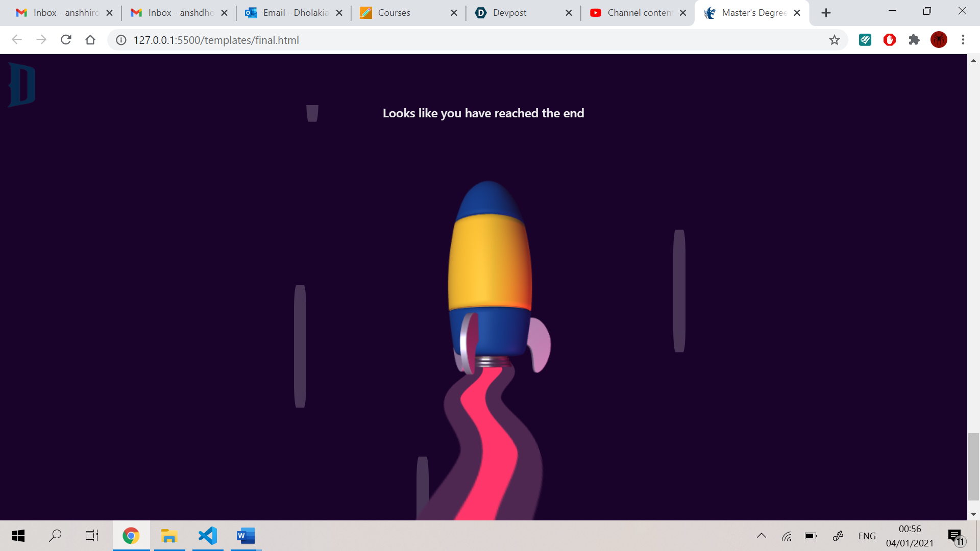
Task: Click the page vertical scrollbar thumb
Action: [x=973, y=466]
